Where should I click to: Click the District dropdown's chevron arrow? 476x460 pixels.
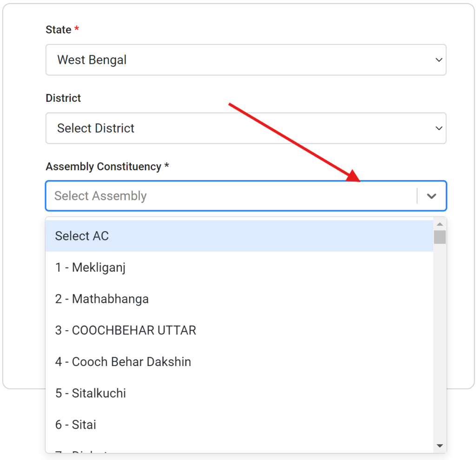click(x=438, y=128)
